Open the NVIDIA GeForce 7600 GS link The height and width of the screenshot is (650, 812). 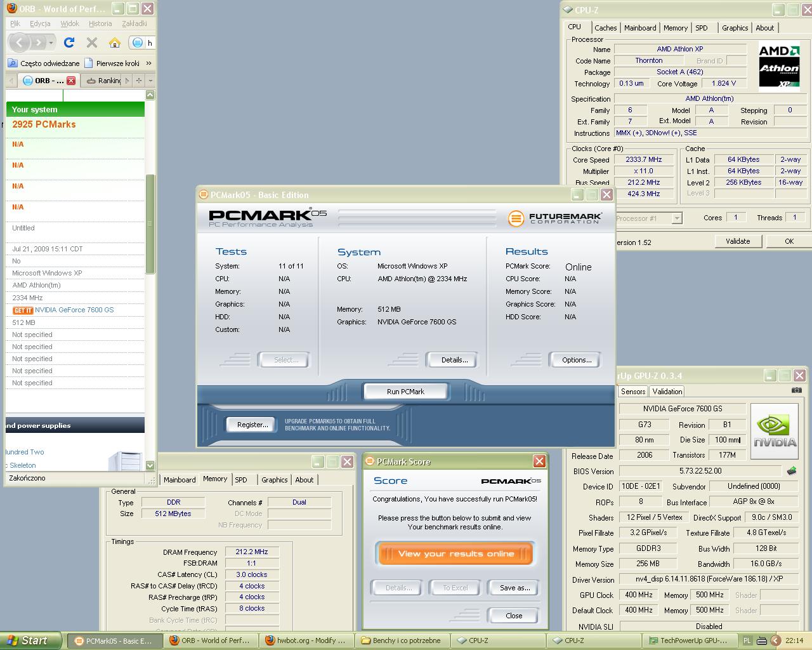[x=74, y=310]
